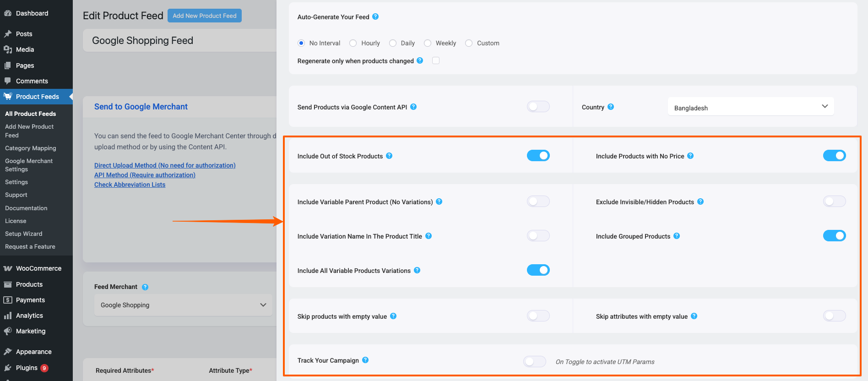Open help icon for Include Out of Stock Products
Image resolution: width=868 pixels, height=381 pixels.
pyautogui.click(x=389, y=156)
